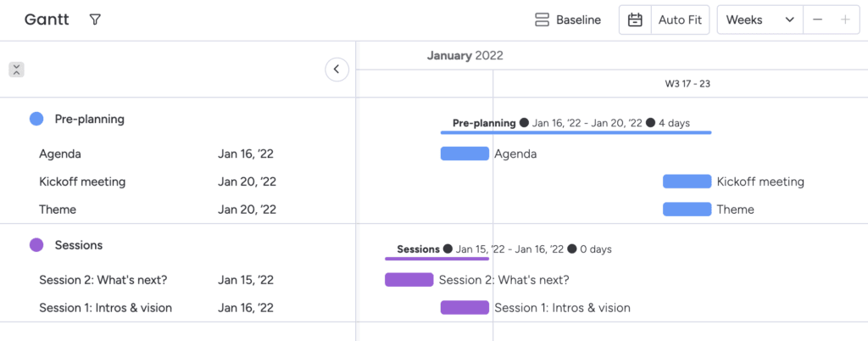The image size is (868, 341).
Task: Zoom in with the plus button
Action: [845, 20]
